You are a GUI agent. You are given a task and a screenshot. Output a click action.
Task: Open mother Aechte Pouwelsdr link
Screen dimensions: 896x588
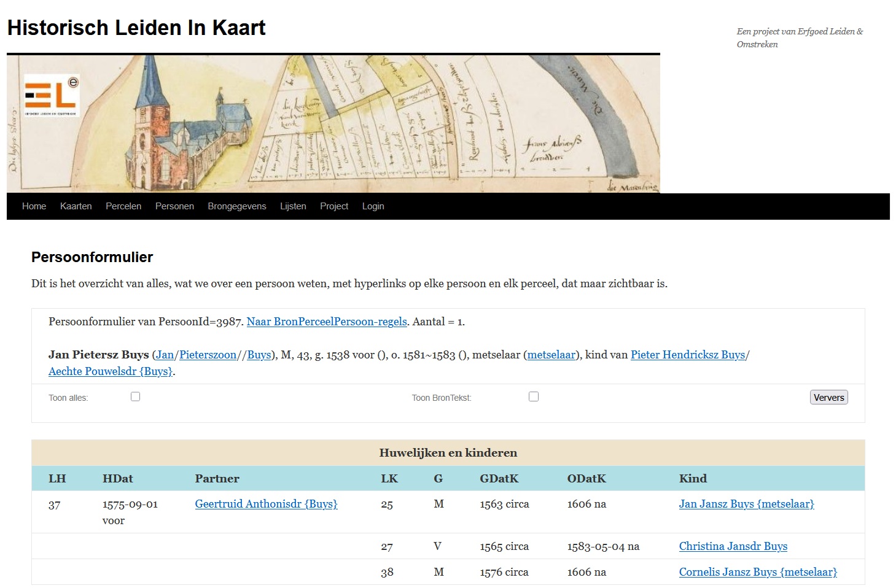pyautogui.click(x=111, y=371)
